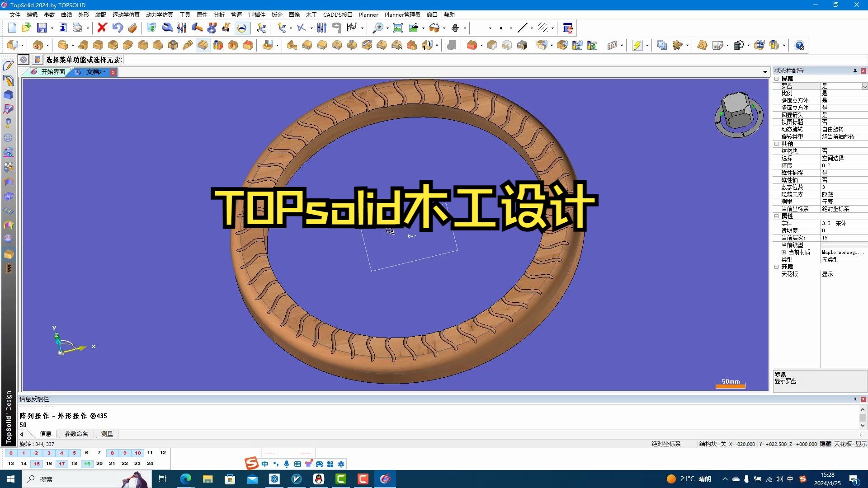This screenshot has width=868, height=488.
Task: Select the sketch pencil tool in left sidebar
Action: [x=8, y=66]
